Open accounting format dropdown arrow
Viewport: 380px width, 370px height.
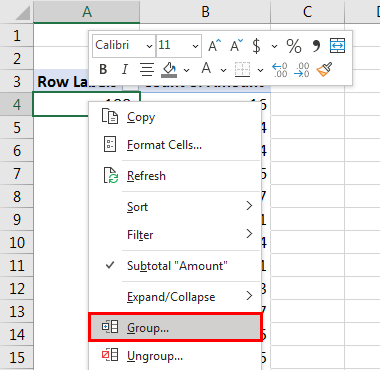tap(274, 46)
